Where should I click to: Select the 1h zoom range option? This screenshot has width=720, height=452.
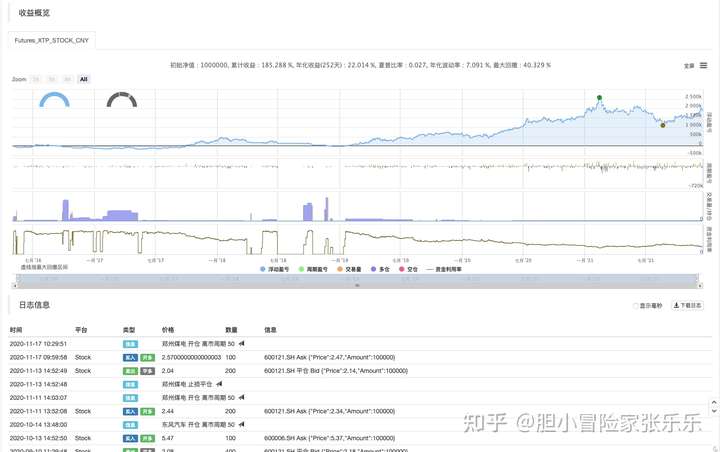point(36,79)
